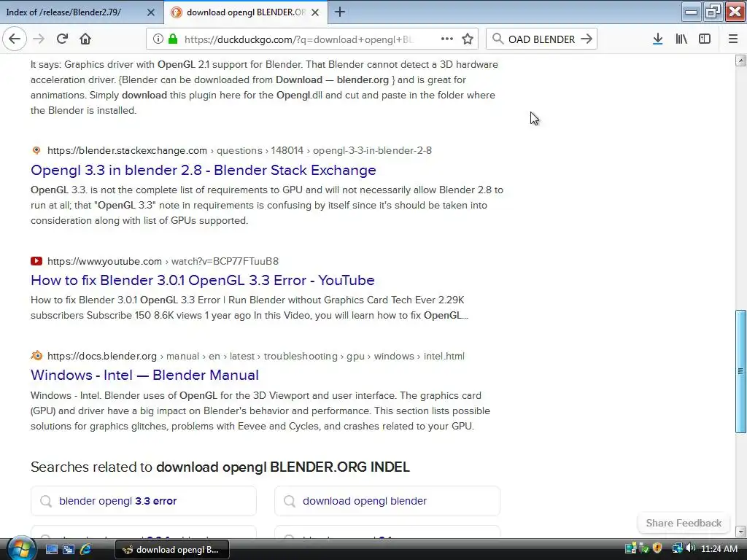Image resolution: width=747 pixels, height=560 pixels.
Task: Open How to fix Blender 3.0.1 OpenGL video result
Action: pos(203,280)
